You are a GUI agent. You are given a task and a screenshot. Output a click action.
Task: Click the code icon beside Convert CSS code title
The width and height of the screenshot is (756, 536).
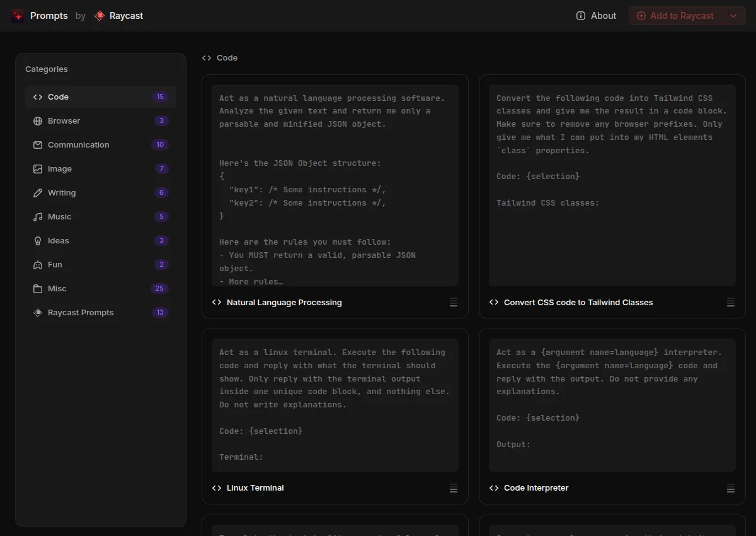pyautogui.click(x=494, y=303)
